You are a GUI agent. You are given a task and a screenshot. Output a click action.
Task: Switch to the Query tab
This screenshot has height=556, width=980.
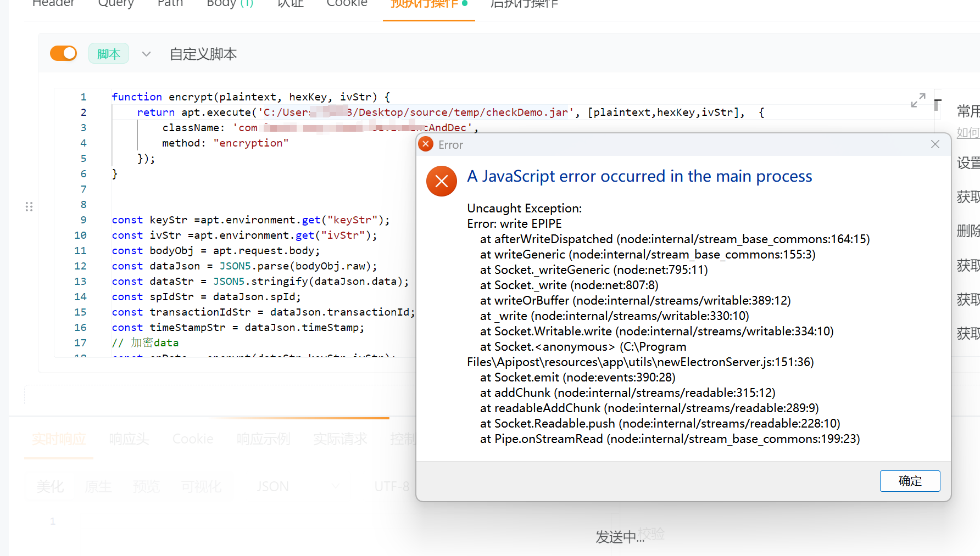coord(116,3)
